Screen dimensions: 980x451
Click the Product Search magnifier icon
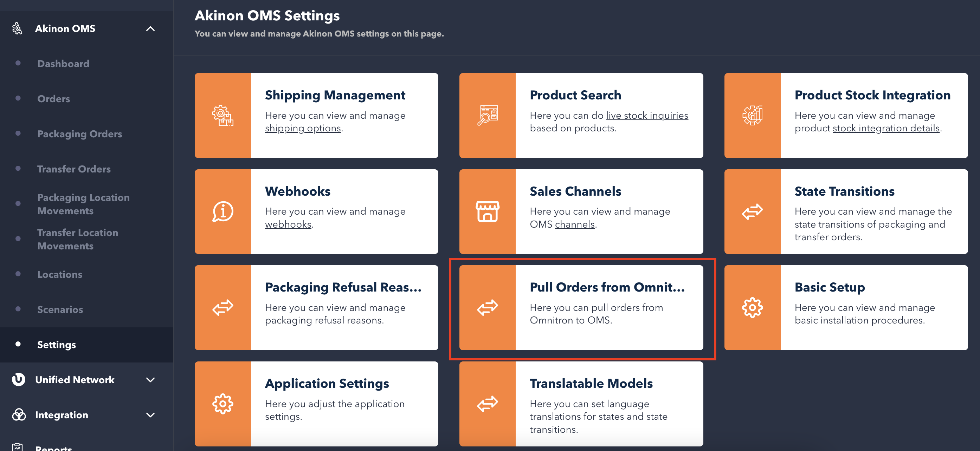487,116
